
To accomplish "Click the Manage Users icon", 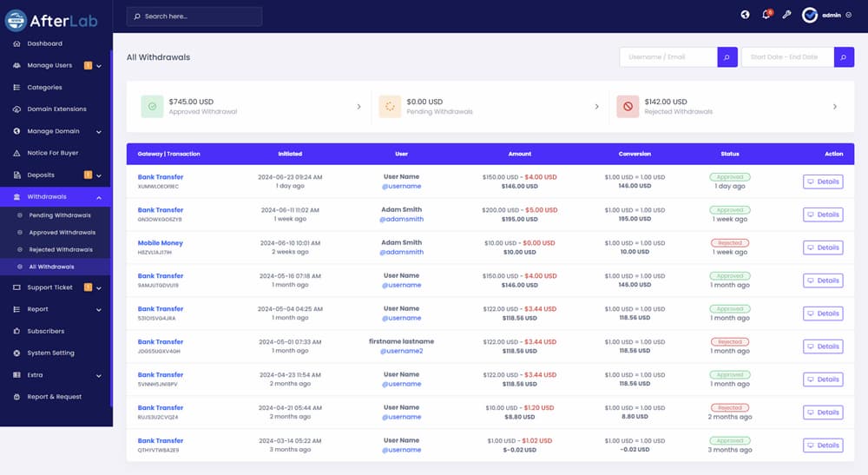I will pos(16,65).
